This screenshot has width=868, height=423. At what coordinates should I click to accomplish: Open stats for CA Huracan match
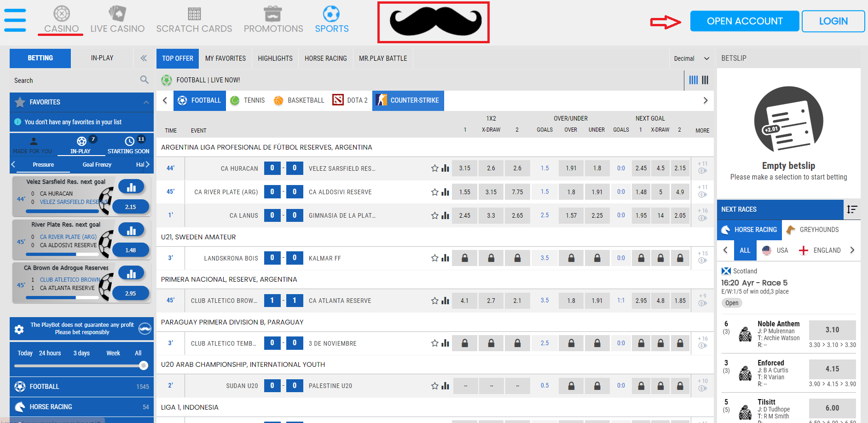click(x=445, y=168)
